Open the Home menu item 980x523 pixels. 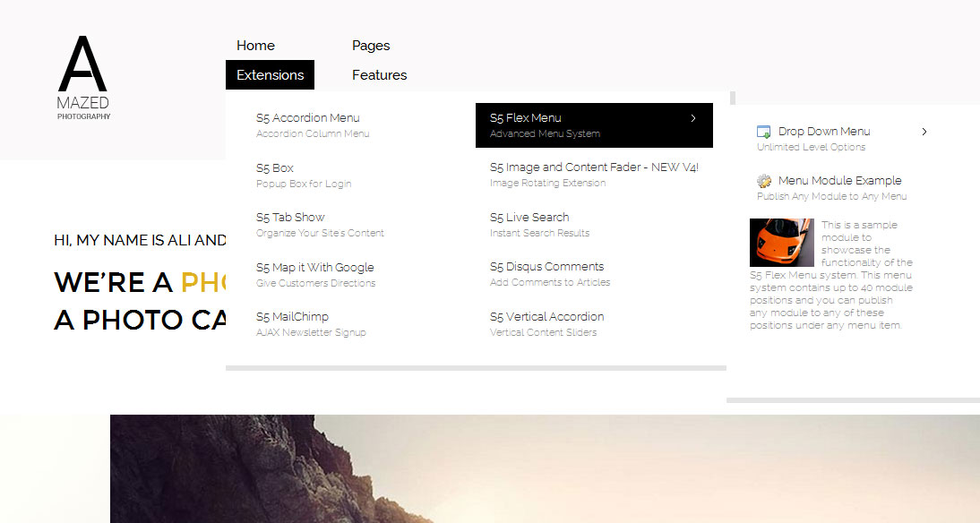tap(255, 46)
